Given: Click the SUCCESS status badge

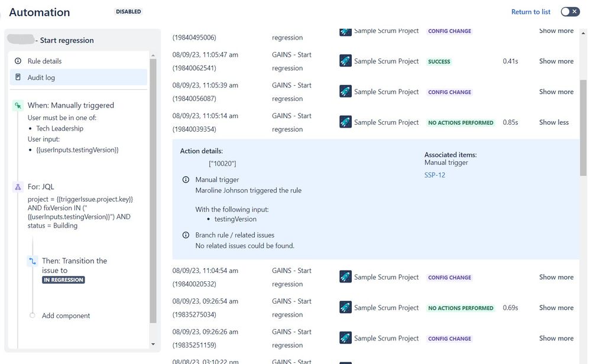Looking at the screenshot, I should (x=439, y=61).
